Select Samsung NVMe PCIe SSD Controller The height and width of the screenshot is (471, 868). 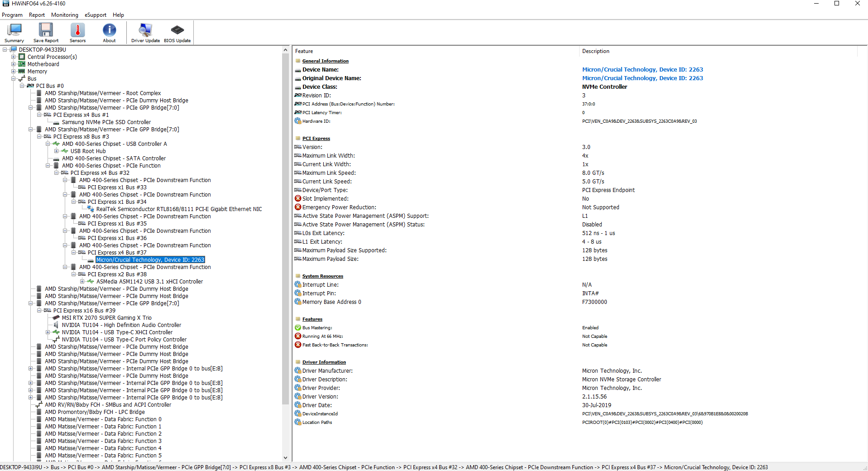(x=106, y=122)
